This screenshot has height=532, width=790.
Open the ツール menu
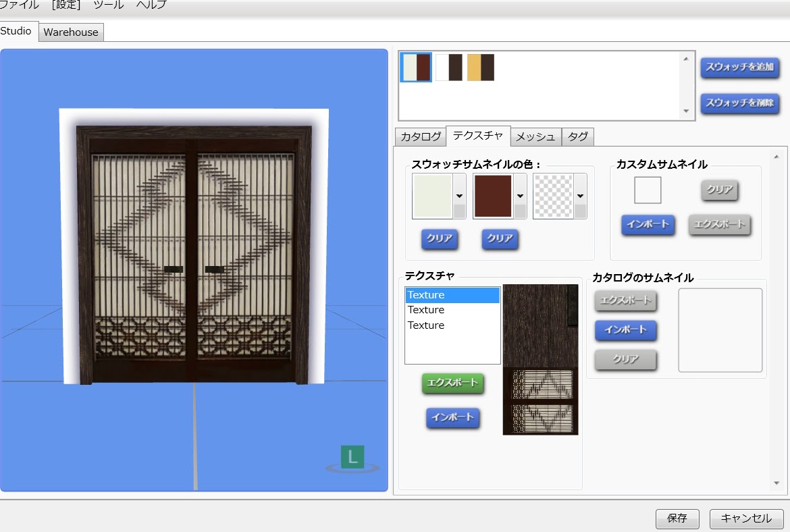pyautogui.click(x=108, y=5)
